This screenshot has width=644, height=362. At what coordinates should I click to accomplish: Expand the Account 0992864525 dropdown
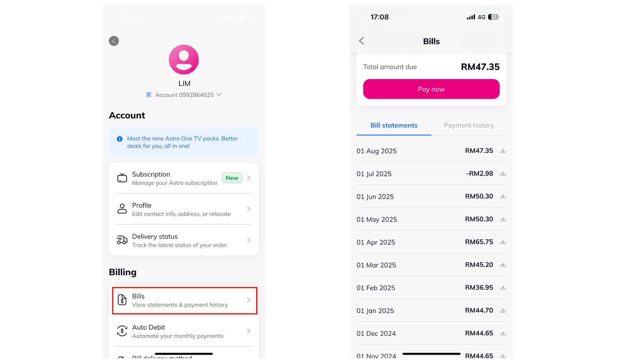(219, 95)
